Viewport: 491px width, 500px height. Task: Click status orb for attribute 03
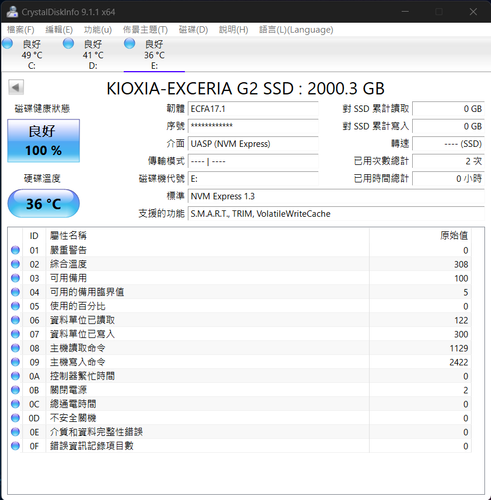[15, 278]
